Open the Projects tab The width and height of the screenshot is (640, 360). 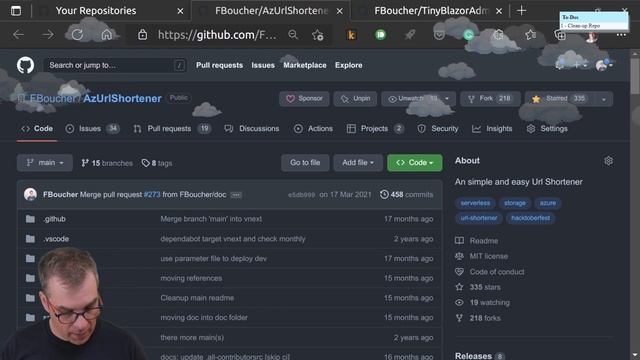(375, 129)
